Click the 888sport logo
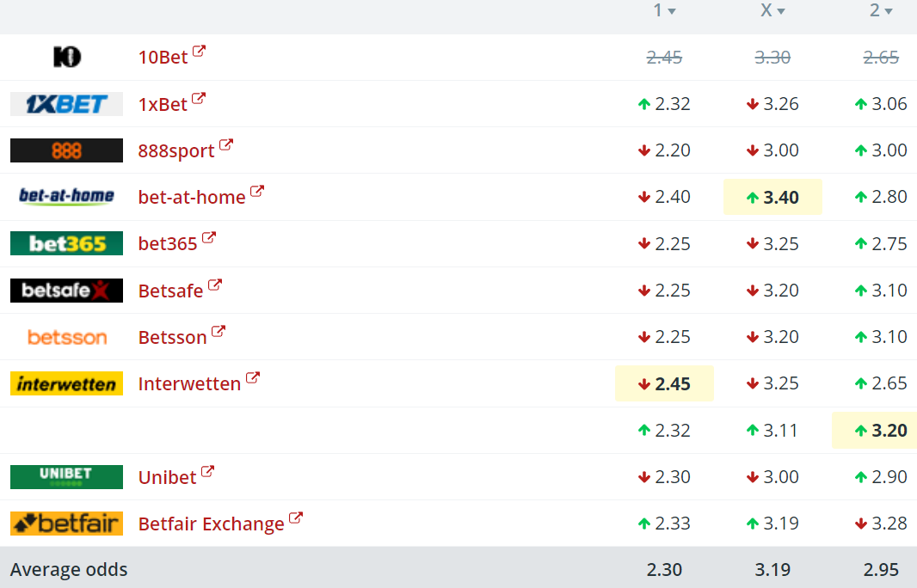The image size is (917, 588). coord(66,150)
